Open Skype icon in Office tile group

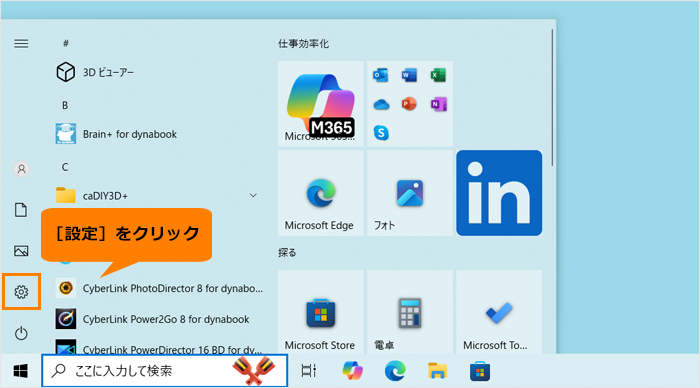coord(381,133)
